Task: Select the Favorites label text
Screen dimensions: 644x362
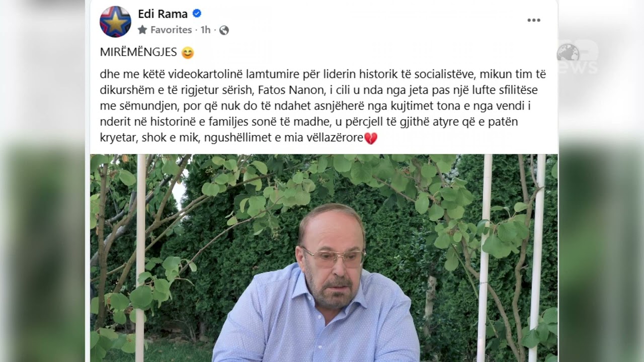Action: click(x=171, y=30)
